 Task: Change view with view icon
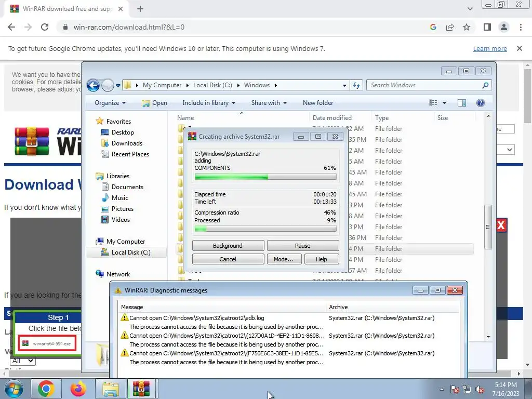pyautogui.click(x=433, y=103)
